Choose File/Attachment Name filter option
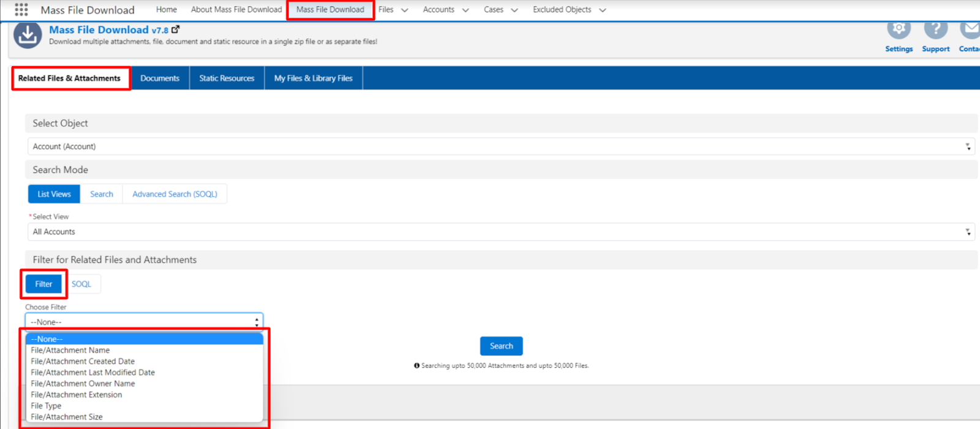The width and height of the screenshot is (980, 429). (x=144, y=351)
